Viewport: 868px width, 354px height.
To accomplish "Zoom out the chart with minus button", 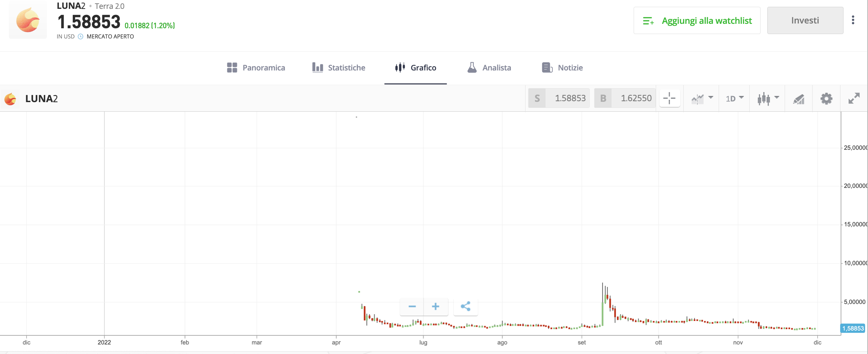I will 412,306.
